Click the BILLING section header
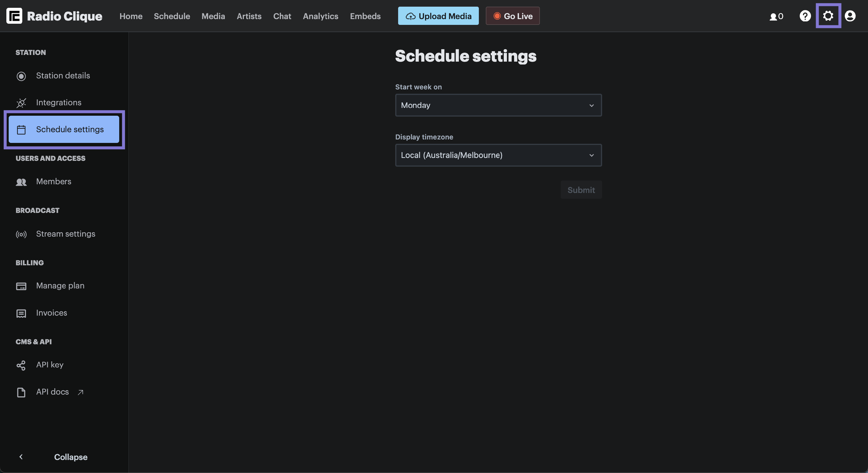Image resolution: width=868 pixels, height=473 pixels. [x=30, y=263]
